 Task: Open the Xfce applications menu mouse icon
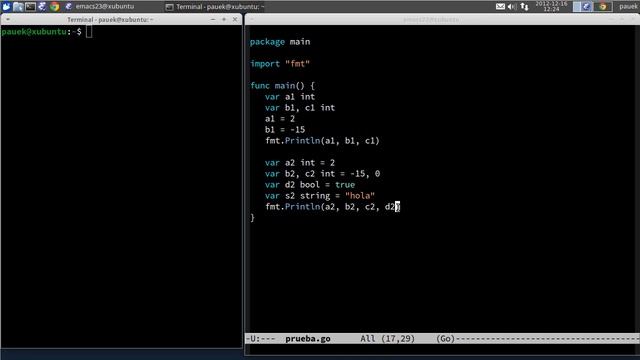click(6, 6)
